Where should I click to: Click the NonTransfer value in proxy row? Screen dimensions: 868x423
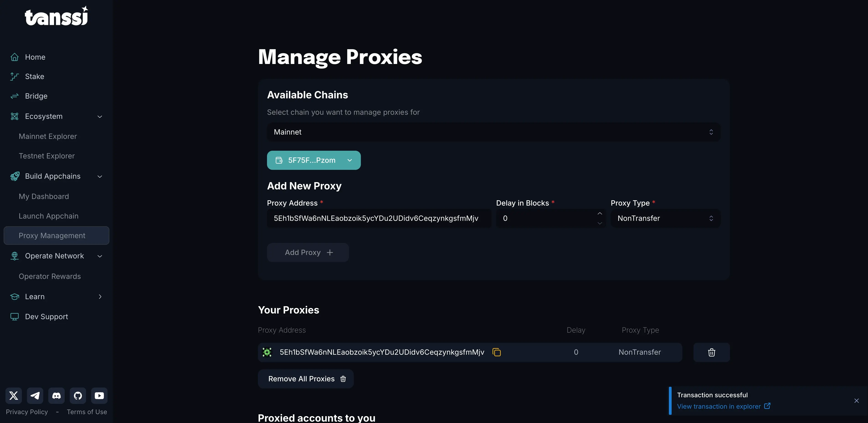[639, 352]
